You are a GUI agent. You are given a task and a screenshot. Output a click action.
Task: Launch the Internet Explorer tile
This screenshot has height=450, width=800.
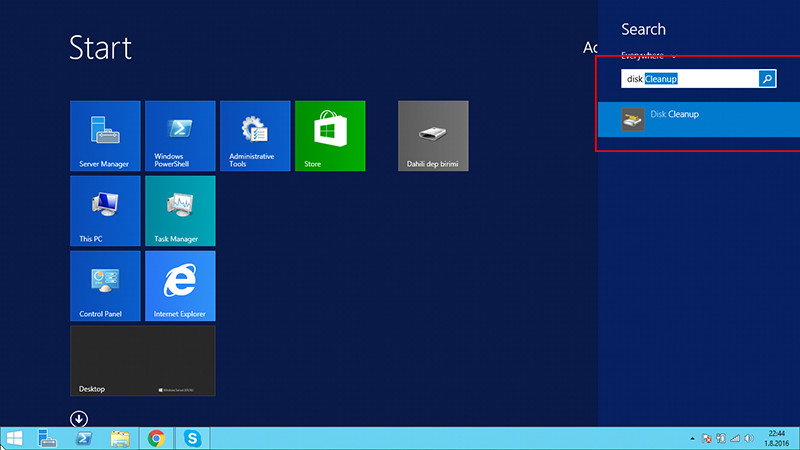tap(180, 286)
